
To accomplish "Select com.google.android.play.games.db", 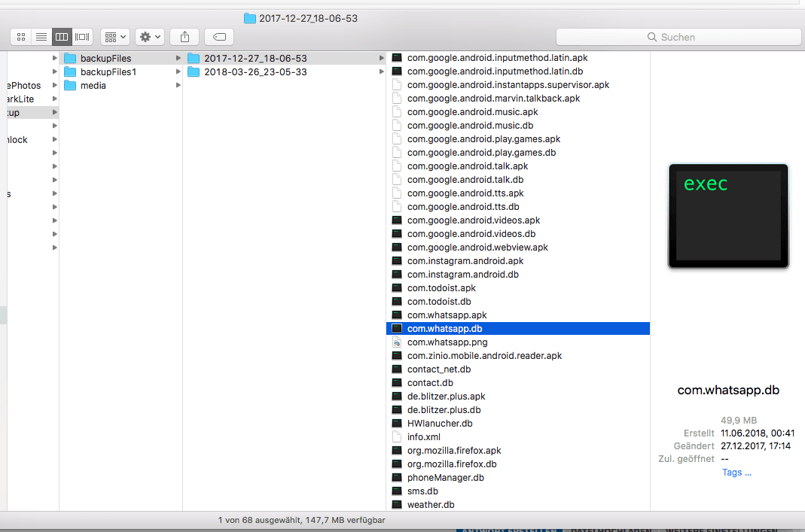I will 518,152.
